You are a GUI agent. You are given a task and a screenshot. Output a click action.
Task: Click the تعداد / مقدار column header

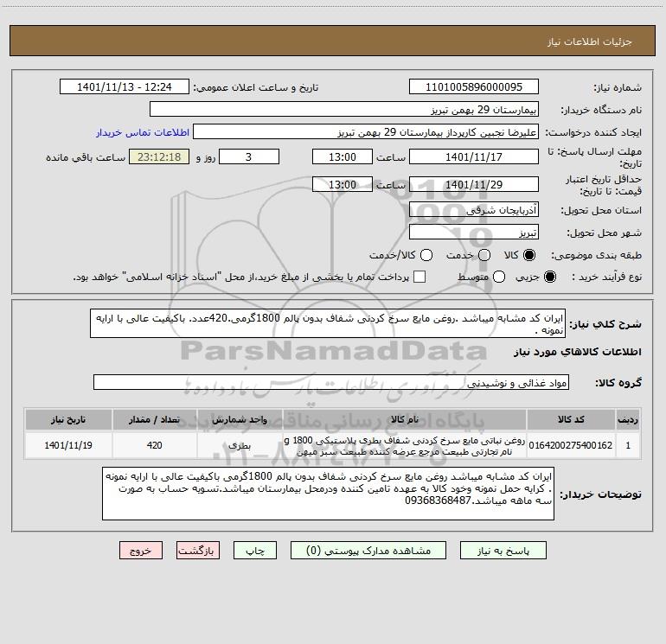coord(155,419)
